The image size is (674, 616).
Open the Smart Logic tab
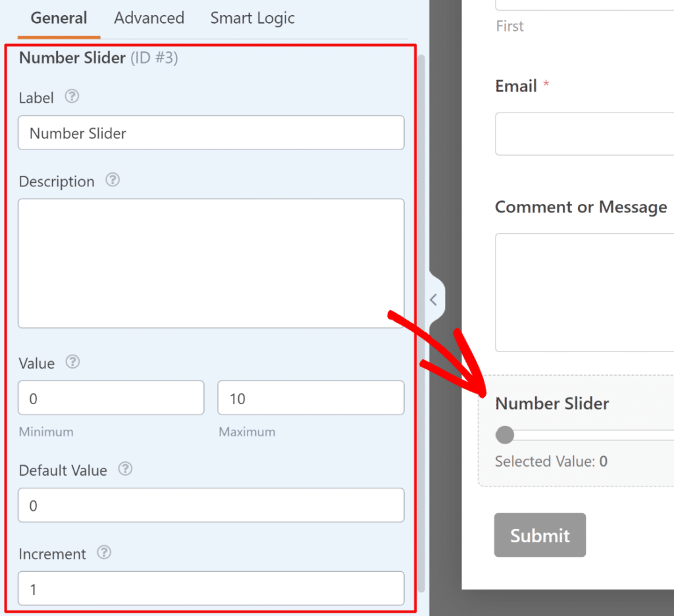click(252, 18)
